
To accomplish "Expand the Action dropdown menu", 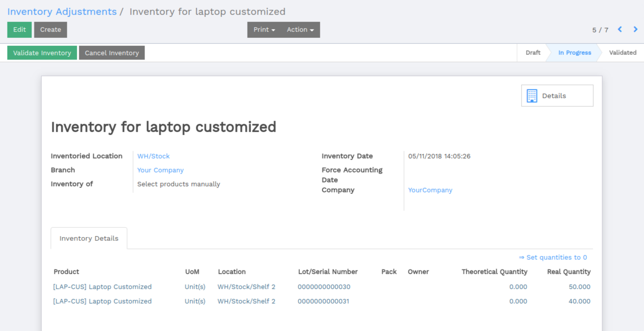I will [x=300, y=30].
